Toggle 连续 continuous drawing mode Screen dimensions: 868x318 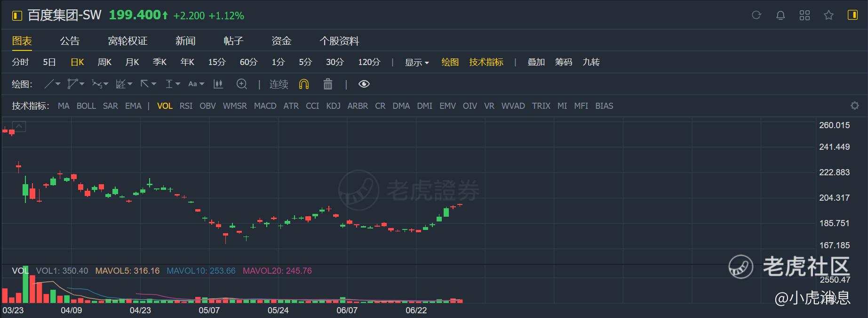[279, 84]
